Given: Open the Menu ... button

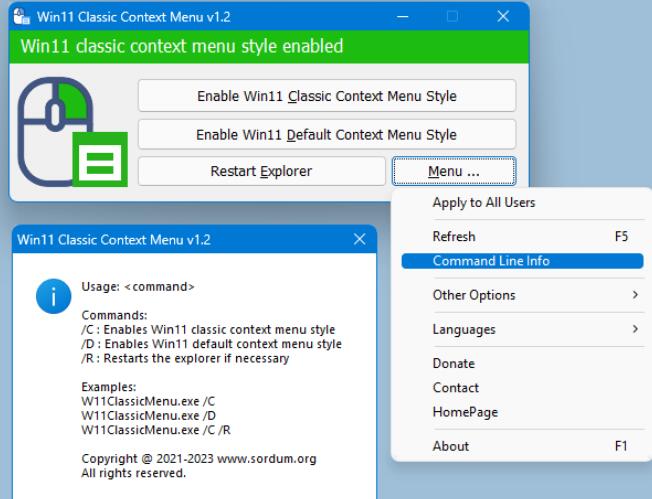Looking at the screenshot, I should click(454, 171).
